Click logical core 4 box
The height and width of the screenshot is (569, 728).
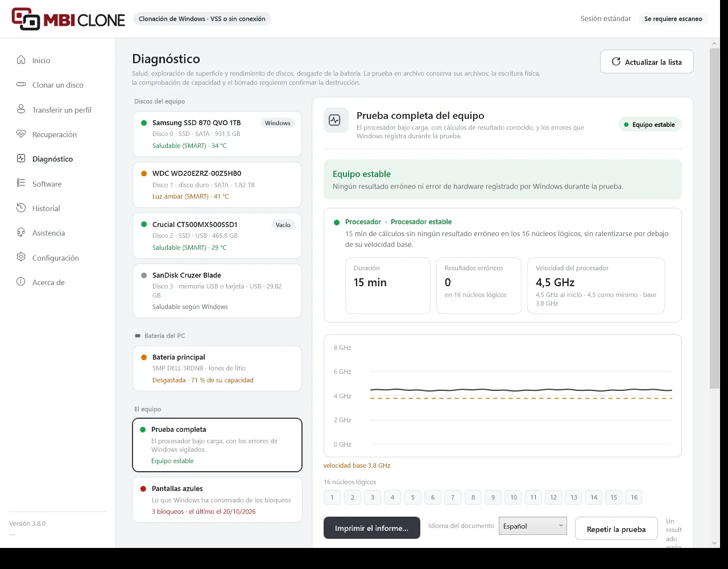pos(392,497)
